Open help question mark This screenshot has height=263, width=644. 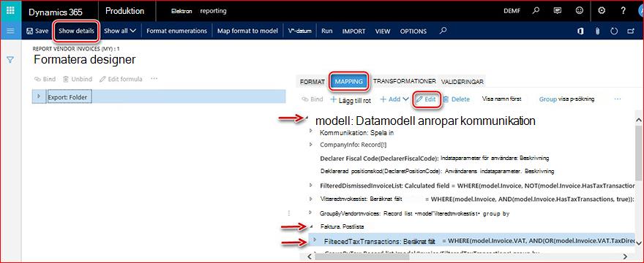click(x=623, y=11)
